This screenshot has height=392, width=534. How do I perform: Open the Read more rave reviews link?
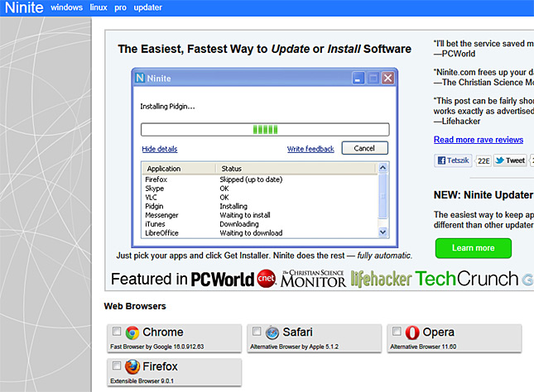[479, 140]
